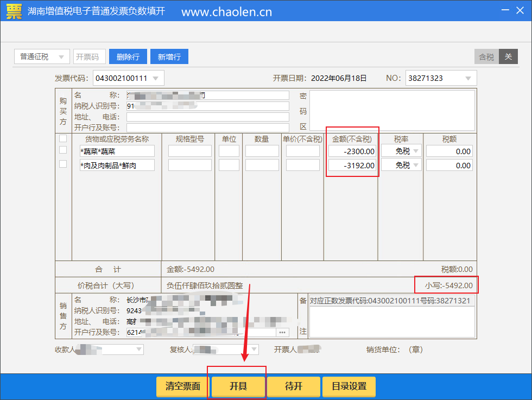The image size is (532, 400).
Task: Click the 新增行 button
Action: 169,56
